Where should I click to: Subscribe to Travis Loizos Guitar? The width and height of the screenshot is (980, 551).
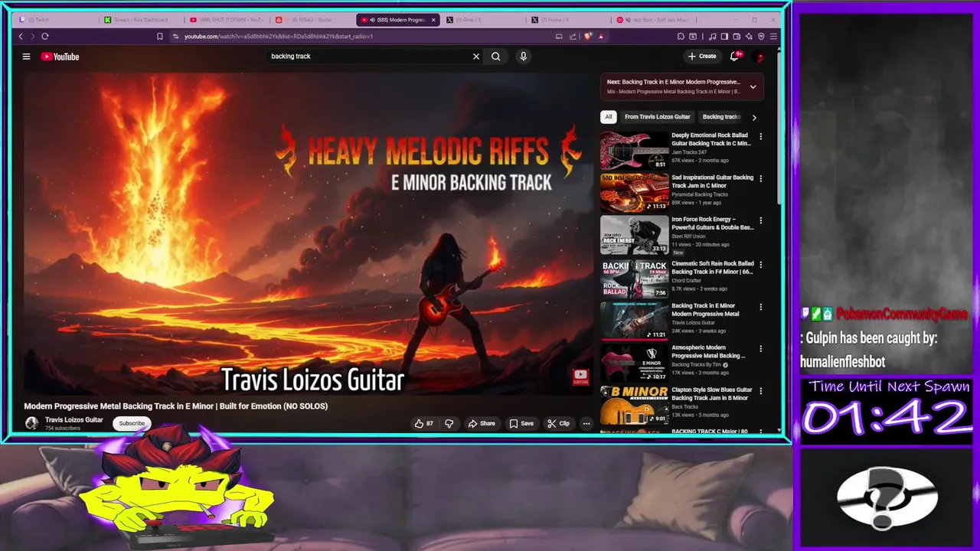tap(132, 423)
